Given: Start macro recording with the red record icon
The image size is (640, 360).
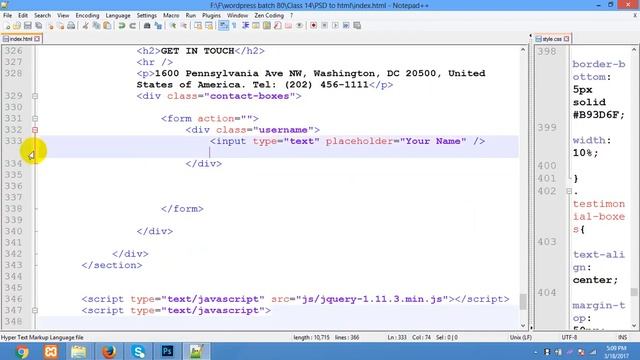Looking at the screenshot, I should pos(313,26).
